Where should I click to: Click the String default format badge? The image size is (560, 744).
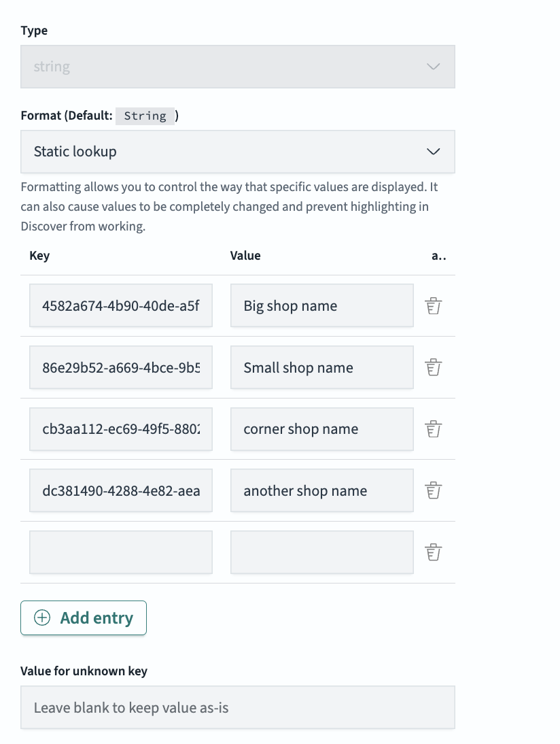tap(145, 116)
